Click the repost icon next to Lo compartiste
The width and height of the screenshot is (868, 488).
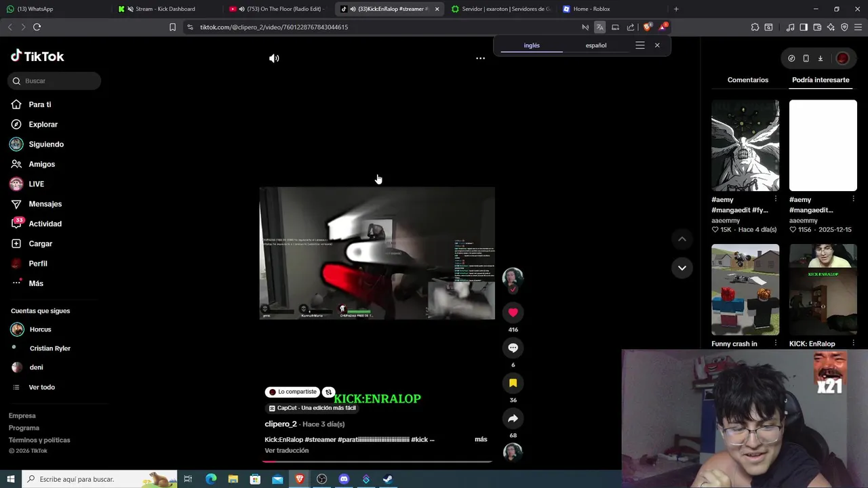pos(328,392)
